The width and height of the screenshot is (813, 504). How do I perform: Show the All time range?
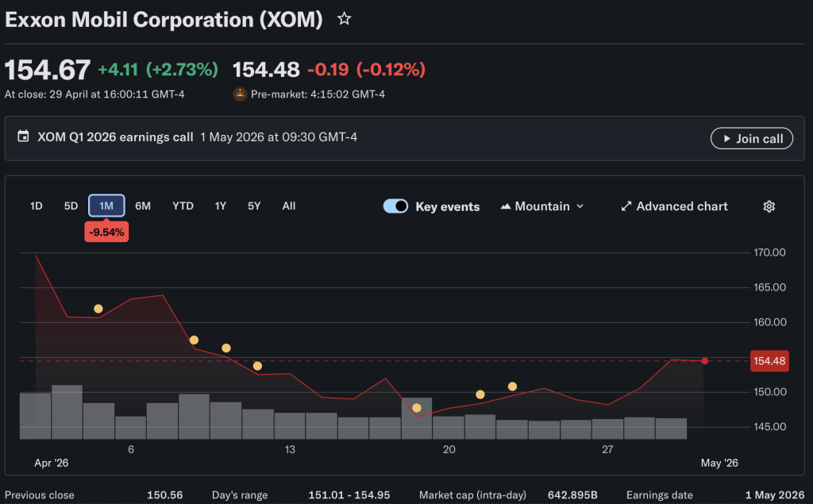pyautogui.click(x=289, y=206)
